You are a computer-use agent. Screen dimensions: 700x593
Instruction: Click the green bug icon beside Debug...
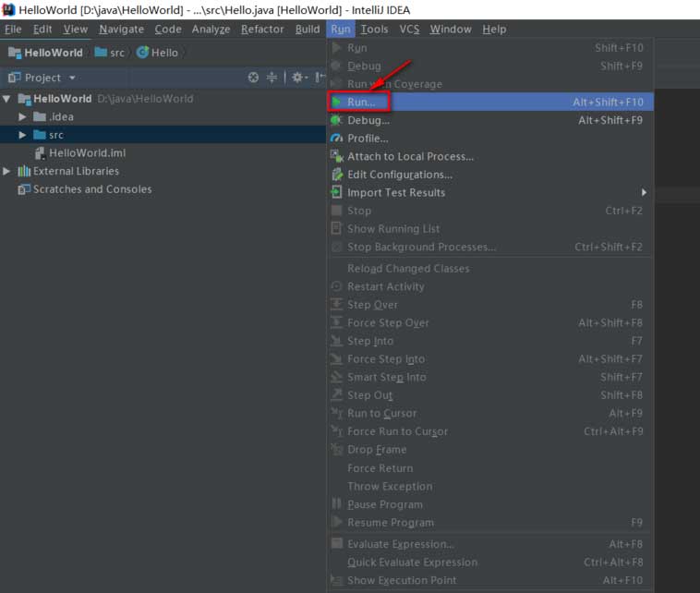coord(336,120)
